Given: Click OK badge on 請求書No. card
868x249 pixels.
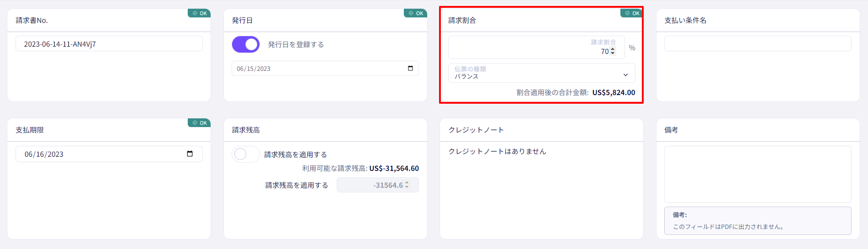Looking at the screenshot, I should pos(199,13).
